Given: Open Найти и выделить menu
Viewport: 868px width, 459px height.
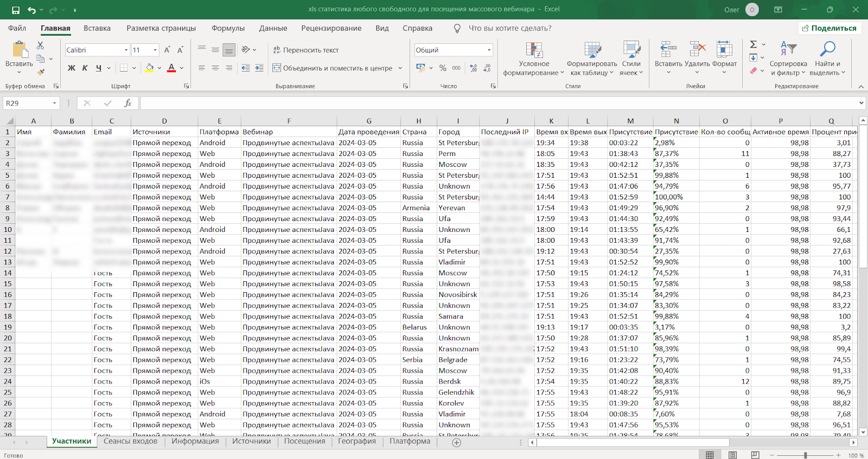Looking at the screenshot, I should point(827,59).
